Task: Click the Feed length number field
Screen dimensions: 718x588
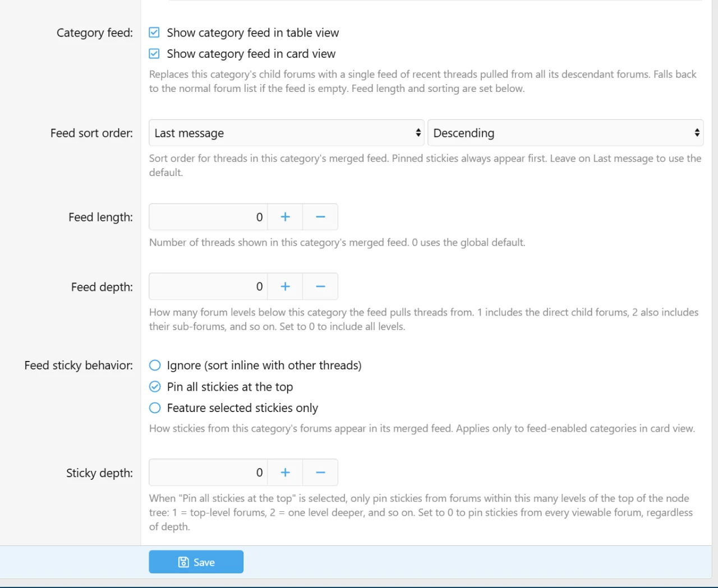Action: (x=208, y=217)
